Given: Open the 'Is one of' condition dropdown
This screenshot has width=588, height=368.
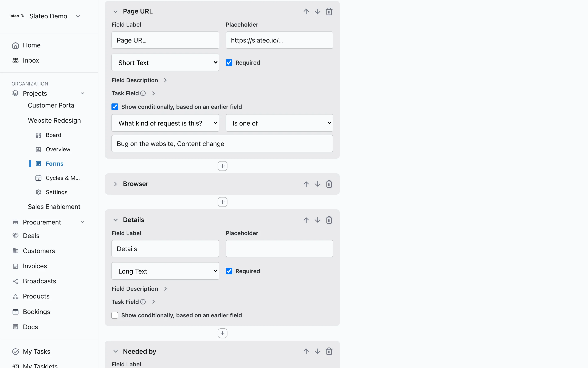Looking at the screenshot, I should click(x=279, y=123).
